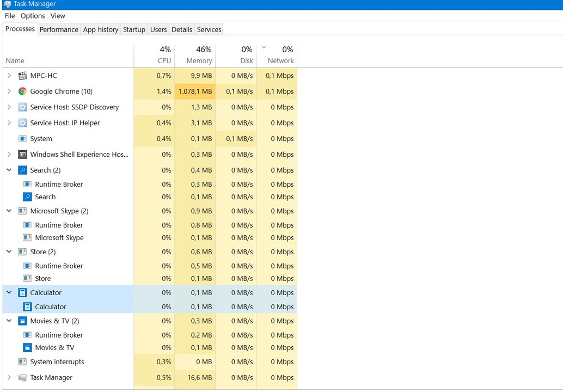This screenshot has height=392, width=563.
Task: Collapse the Search (2) group
Action: click(x=9, y=170)
